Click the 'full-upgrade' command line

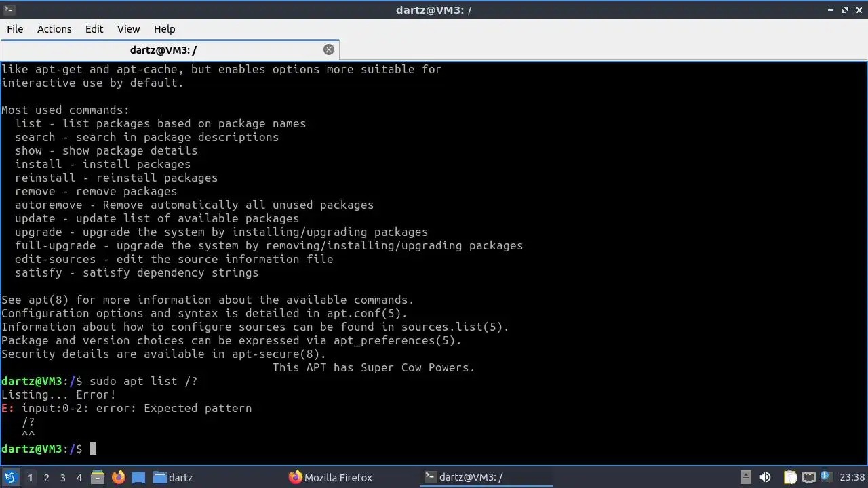point(269,245)
